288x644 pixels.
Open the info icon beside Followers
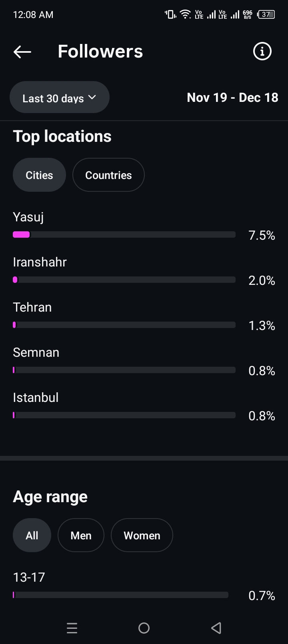pos(262,52)
